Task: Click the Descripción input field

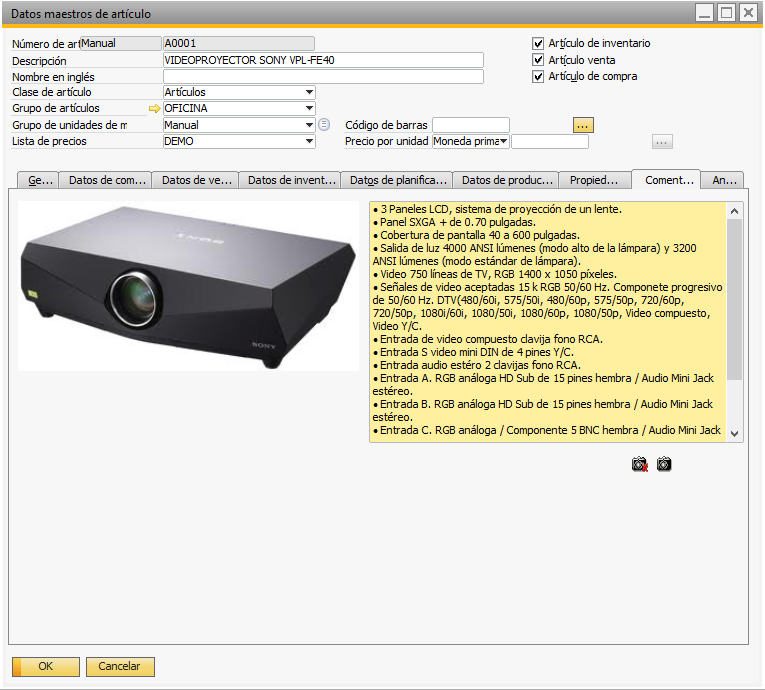Action: [323, 60]
